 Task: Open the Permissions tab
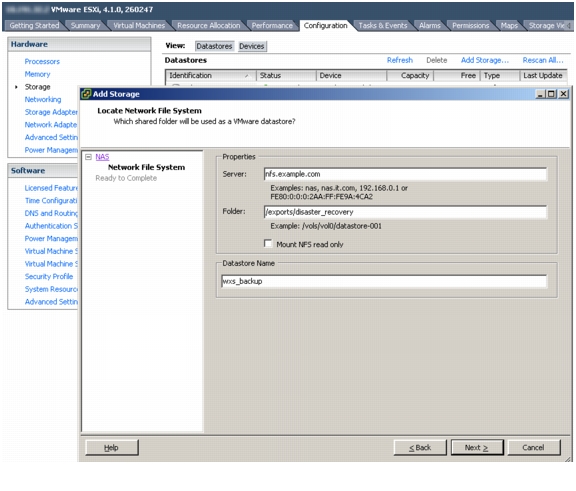click(x=470, y=25)
